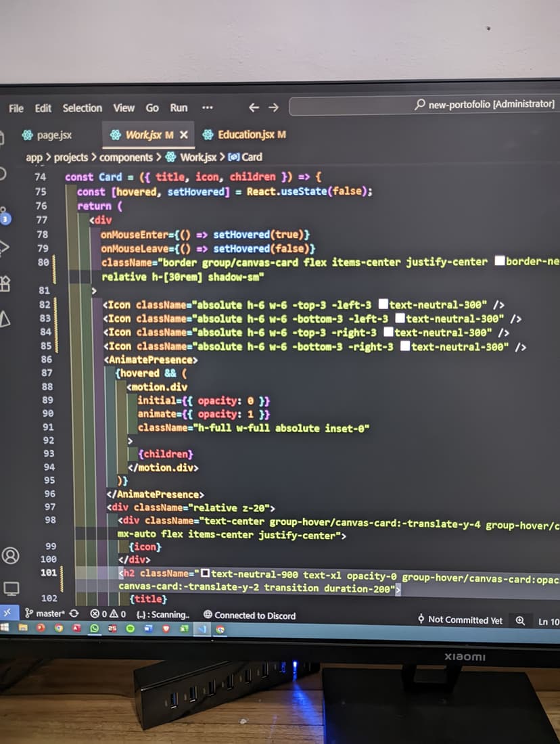
Task: Go forward with the right arrow
Action: coord(273,108)
